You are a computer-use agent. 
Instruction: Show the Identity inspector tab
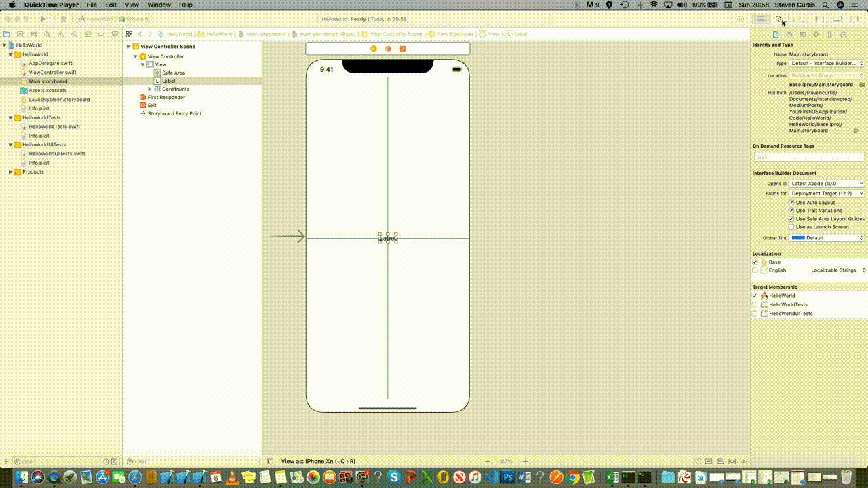point(803,35)
